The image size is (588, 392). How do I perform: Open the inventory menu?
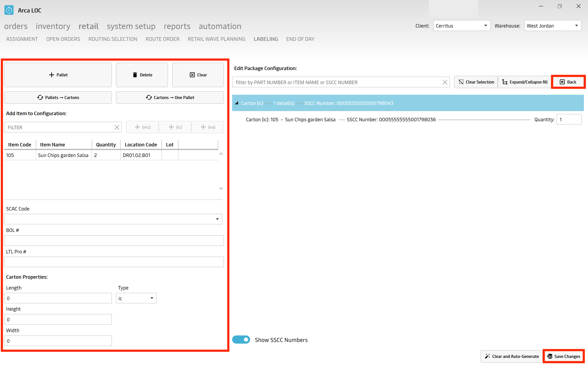(53, 26)
